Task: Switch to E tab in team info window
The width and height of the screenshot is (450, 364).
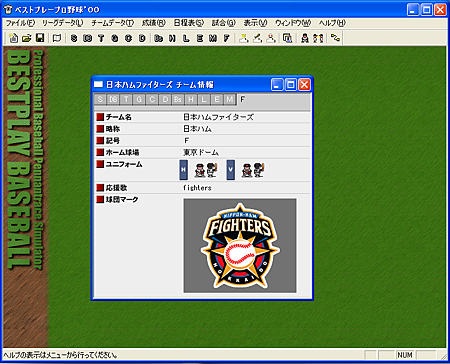Action: pyautogui.click(x=217, y=99)
